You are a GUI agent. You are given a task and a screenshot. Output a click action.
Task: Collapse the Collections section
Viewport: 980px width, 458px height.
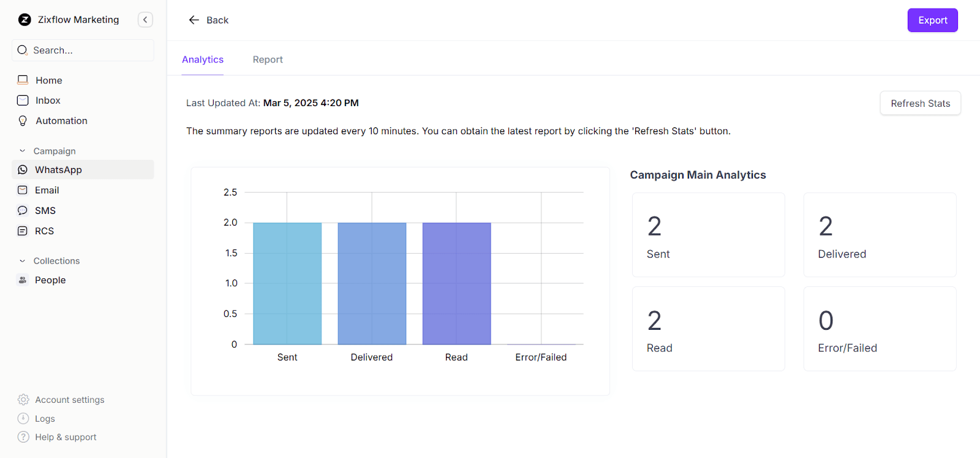tap(23, 260)
